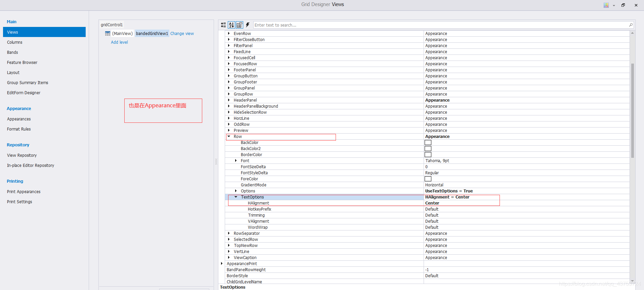Click the BackColor2 color swatch
Viewport: 644px width, 290px height.
(x=428, y=149)
